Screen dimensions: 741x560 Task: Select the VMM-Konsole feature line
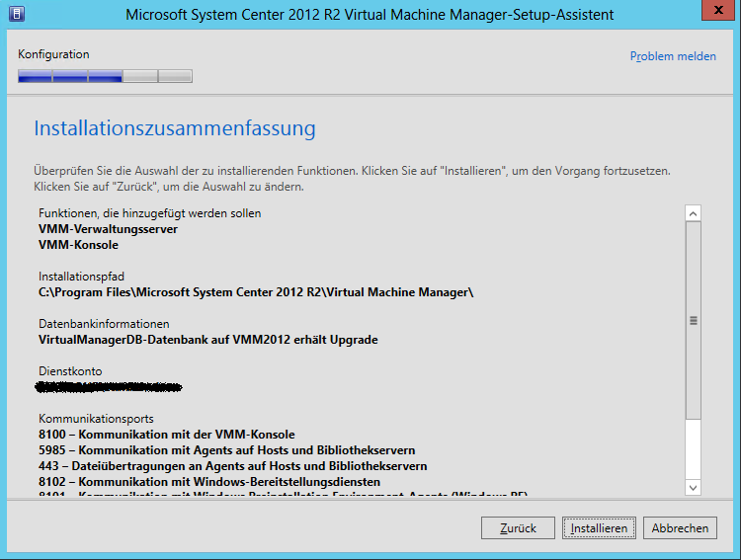click(78, 245)
